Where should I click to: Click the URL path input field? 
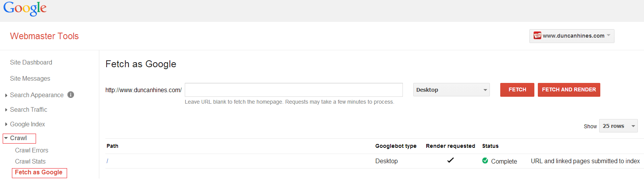[293, 90]
